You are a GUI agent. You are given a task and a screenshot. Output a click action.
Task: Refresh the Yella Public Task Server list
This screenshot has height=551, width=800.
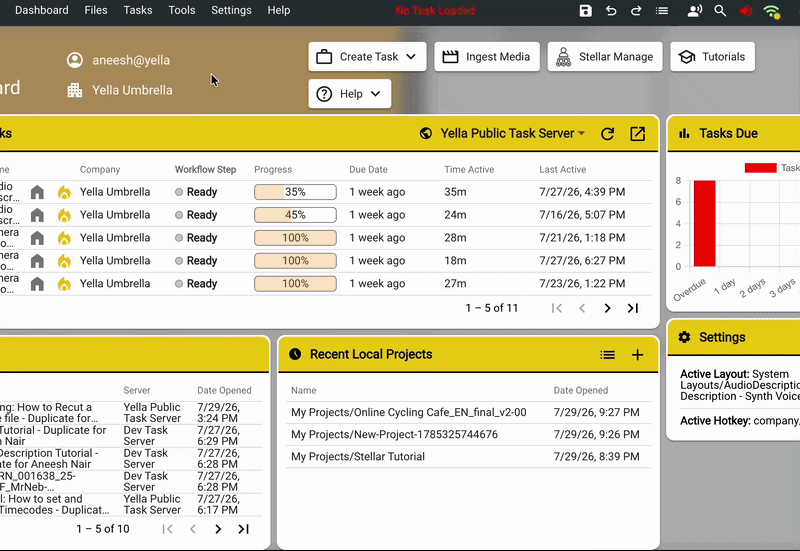click(607, 134)
